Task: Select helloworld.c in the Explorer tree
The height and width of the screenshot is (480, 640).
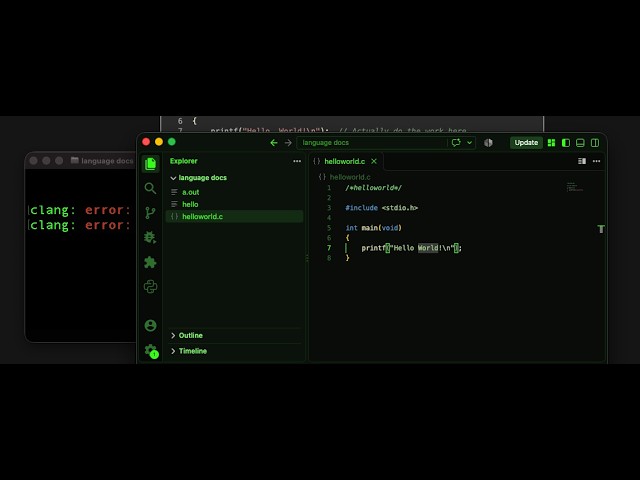Action: coord(234,216)
